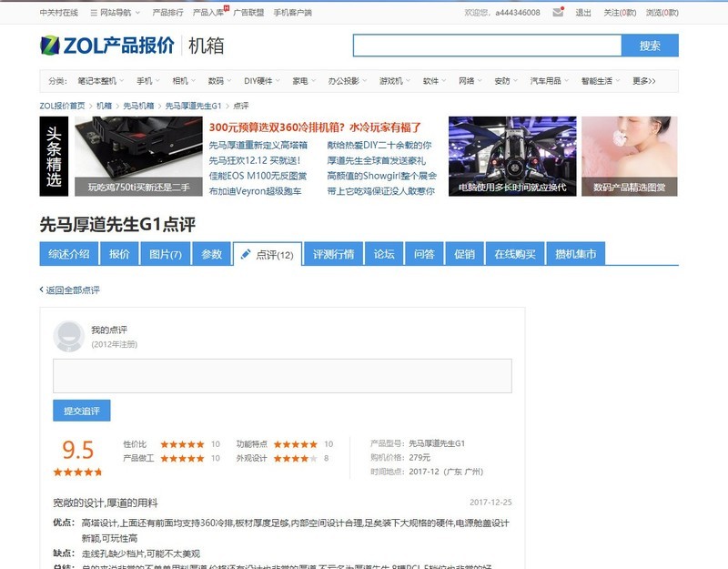The width and height of the screenshot is (728, 569).
Task: Open the 综述介绍 tab
Action: tap(69, 254)
